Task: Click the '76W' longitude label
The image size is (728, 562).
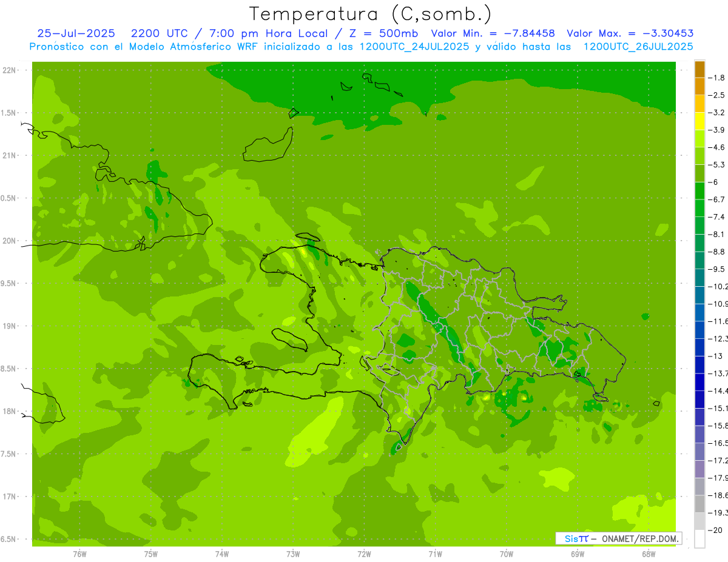Action: tap(79, 554)
